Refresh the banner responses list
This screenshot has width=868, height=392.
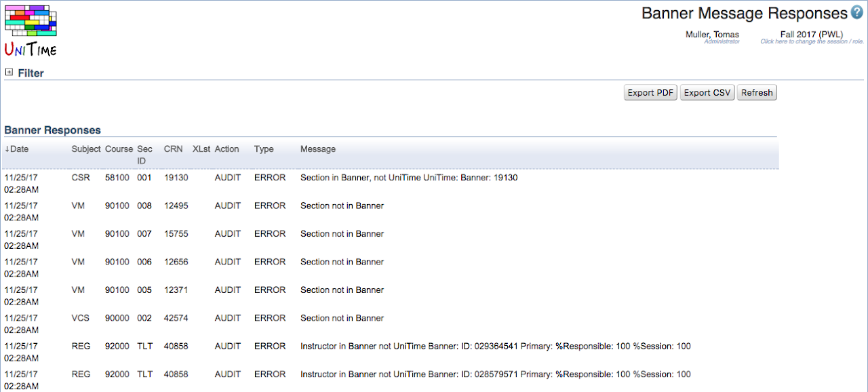coord(757,93)
